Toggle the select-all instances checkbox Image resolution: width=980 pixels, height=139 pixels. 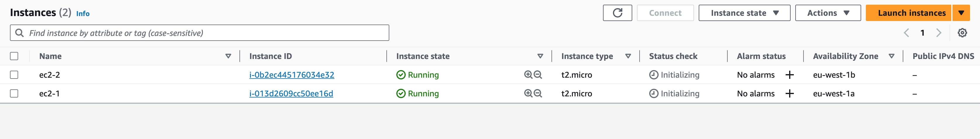(x=14, y=56)
